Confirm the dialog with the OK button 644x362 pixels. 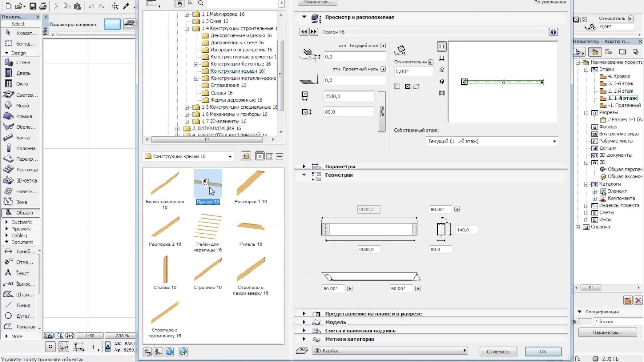(x=543, y=351)
